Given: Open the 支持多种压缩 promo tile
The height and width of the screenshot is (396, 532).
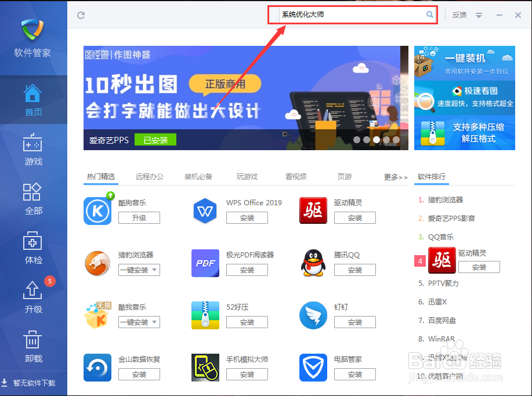Looking at the screenshot, I should 465,133.
